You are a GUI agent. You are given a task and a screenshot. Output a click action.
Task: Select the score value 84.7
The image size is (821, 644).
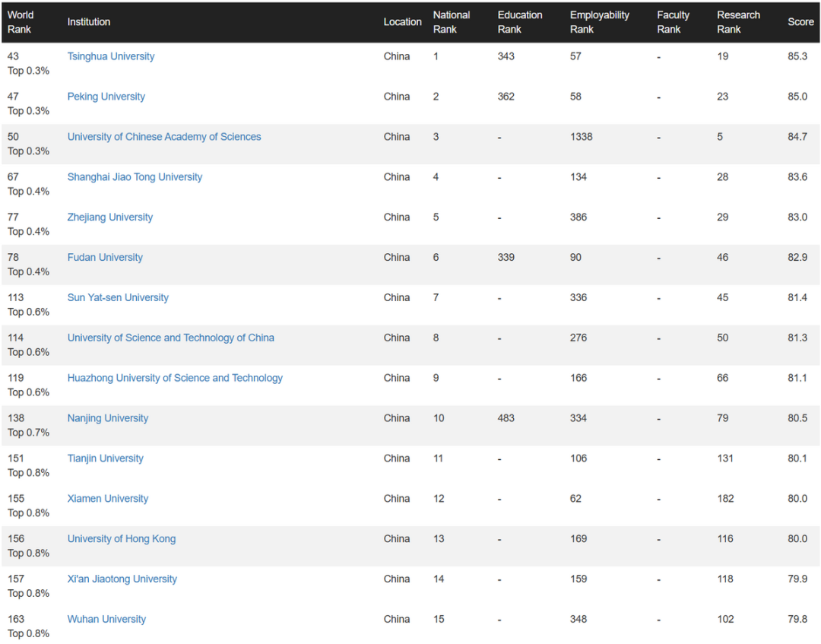(797, 137)
